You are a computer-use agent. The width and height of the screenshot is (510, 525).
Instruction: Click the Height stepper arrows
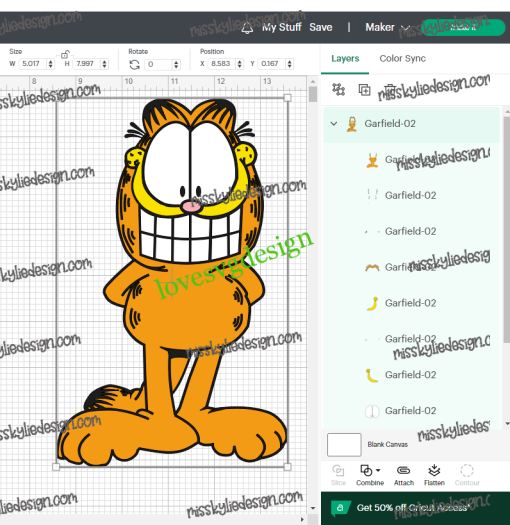104,64
